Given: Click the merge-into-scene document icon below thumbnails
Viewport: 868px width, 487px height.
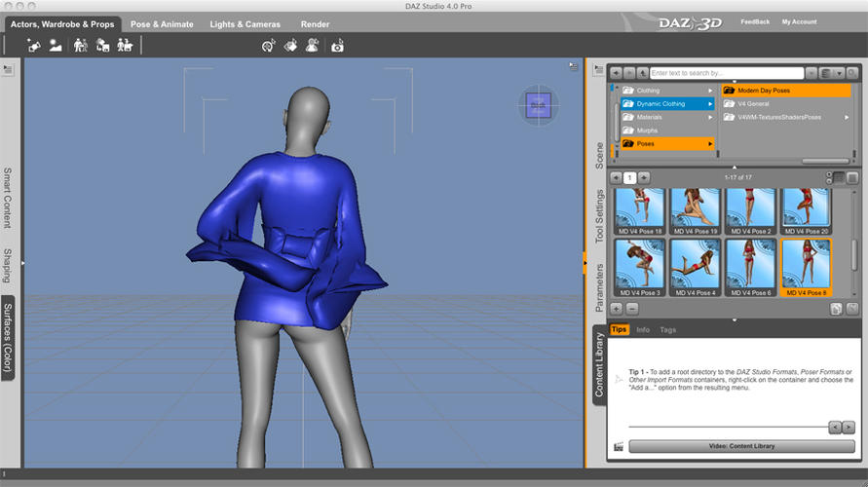Looking at the screenshot, I should click(837, 309).
